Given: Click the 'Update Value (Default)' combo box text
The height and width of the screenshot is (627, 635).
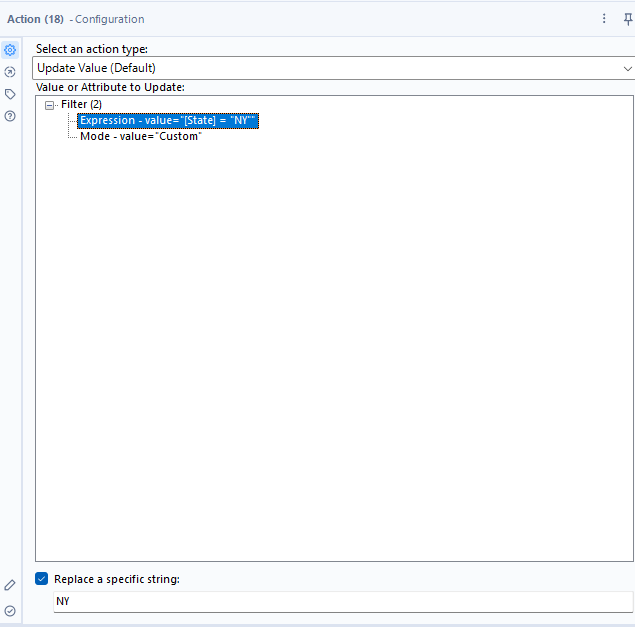Looking at the screenshot, I should coord(96,68).
